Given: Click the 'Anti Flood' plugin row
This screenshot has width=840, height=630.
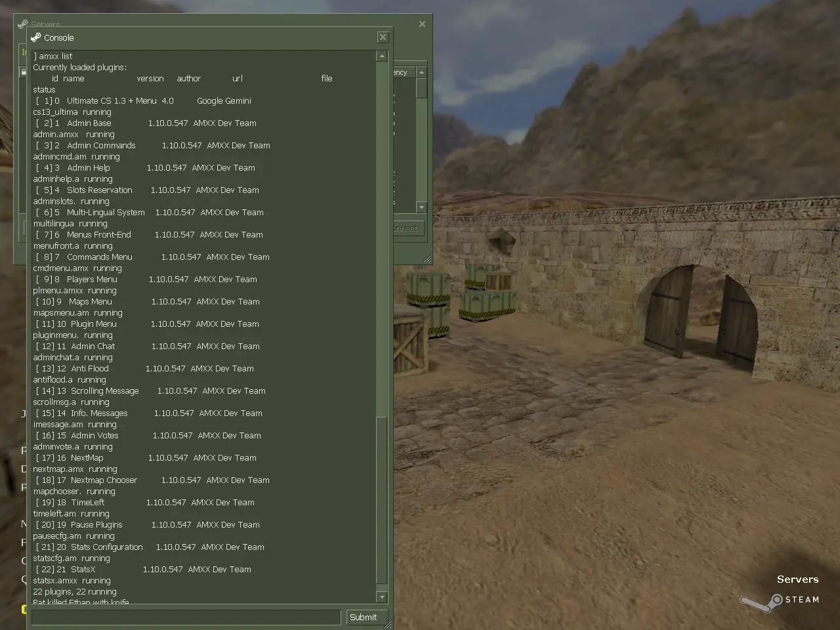Looking at the screenshot, I should click(x=144, y=369).
